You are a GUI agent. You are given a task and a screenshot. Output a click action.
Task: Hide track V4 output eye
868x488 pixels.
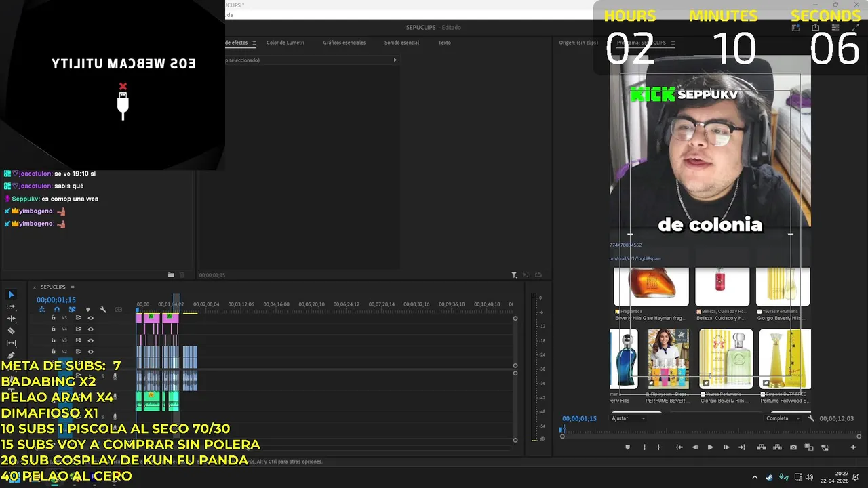90,329
